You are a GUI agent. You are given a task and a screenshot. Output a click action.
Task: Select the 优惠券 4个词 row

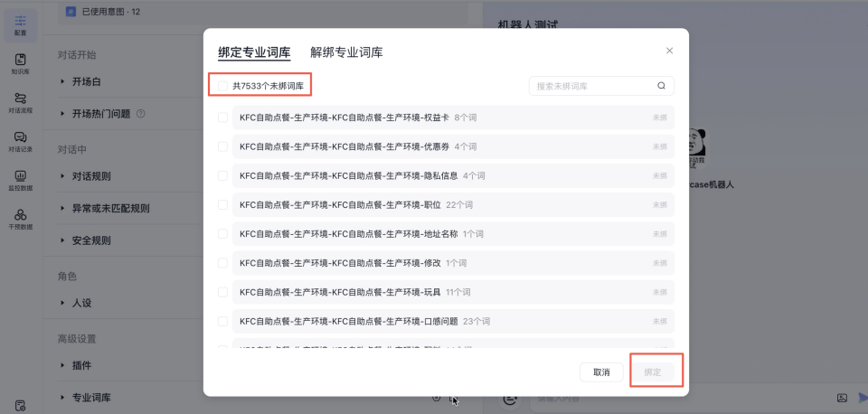point(453,146)
